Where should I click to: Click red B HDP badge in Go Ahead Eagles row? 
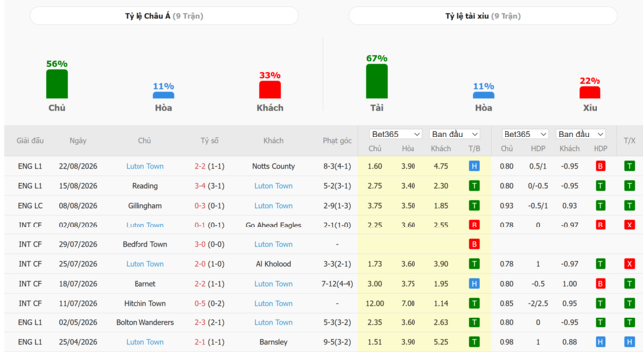(600, 226)
